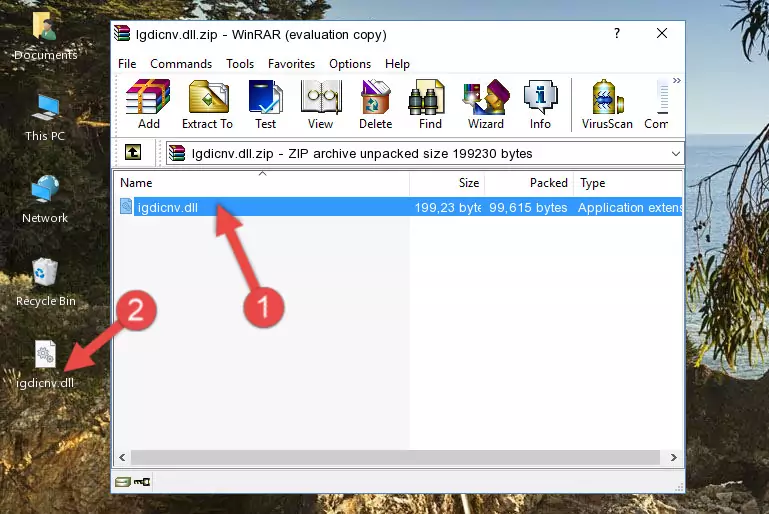Click the password key icon in status bar
Image resolution: width=769 pixels, height=514 pixels.
(142, 482)
